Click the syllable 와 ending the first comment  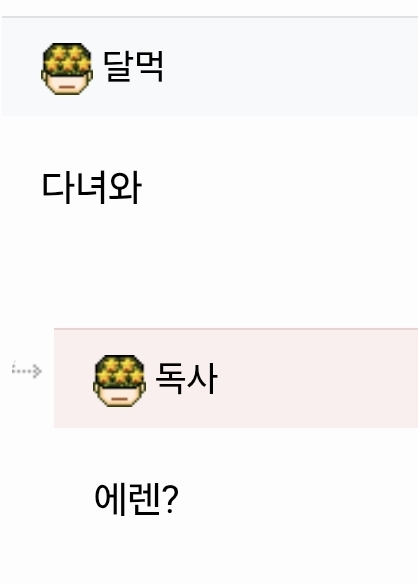tap(125, 188)
